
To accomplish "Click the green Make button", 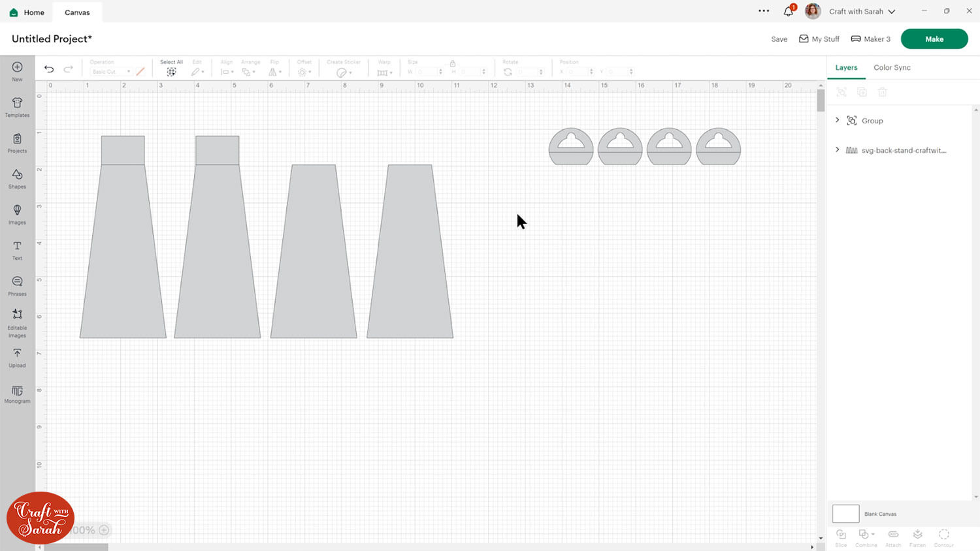I will point(934,39).
